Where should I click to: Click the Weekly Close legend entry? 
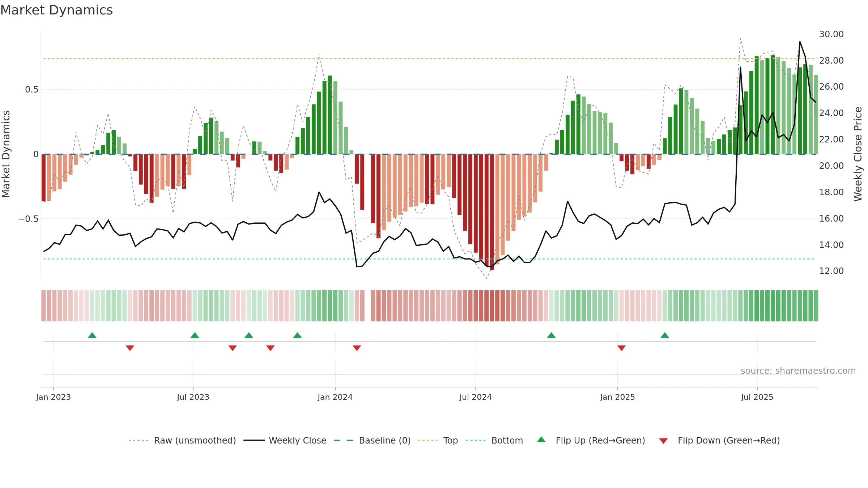285,440
